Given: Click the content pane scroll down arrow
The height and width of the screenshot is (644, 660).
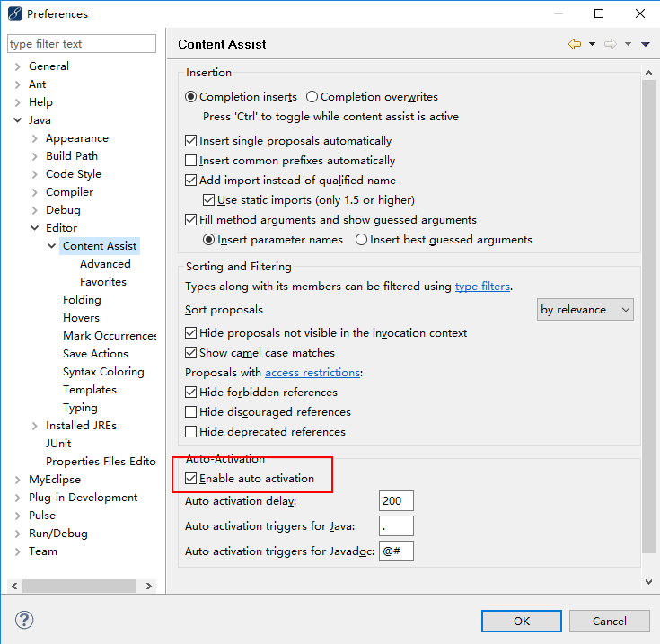Looking at the screenshot, I should 648,582.
